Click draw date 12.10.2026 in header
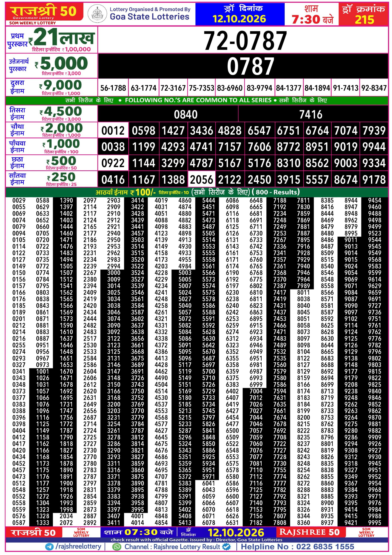This screenshot has height=555, width=392. [x=239, y=19]
